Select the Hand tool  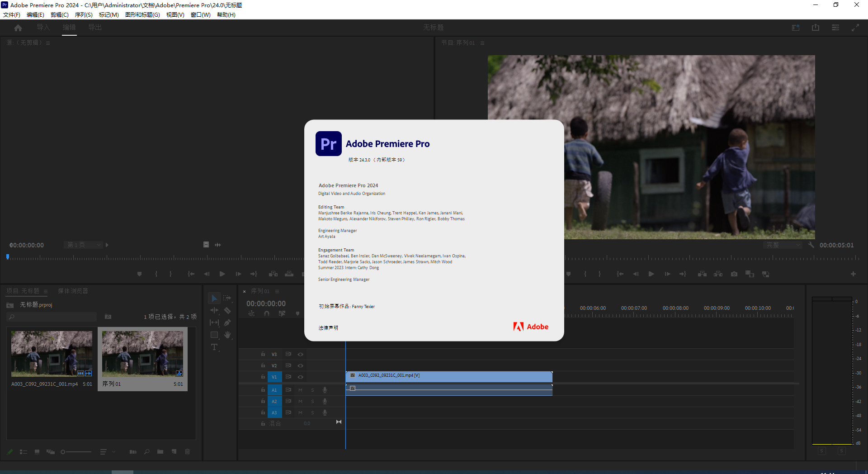point(227,335)
